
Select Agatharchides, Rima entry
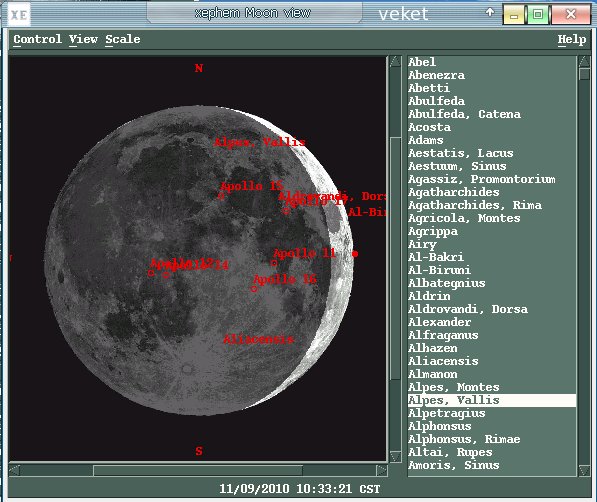coord(492,205)
